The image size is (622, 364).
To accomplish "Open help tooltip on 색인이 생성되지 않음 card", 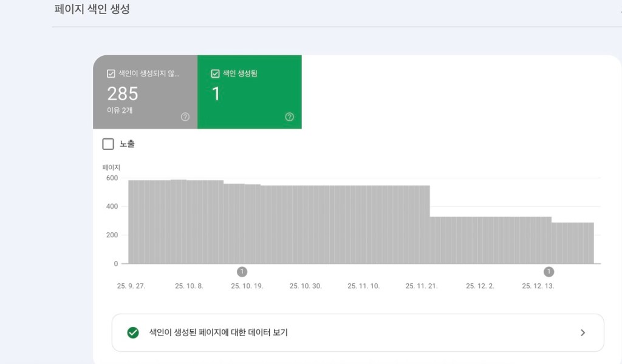I will pos(185,116).
